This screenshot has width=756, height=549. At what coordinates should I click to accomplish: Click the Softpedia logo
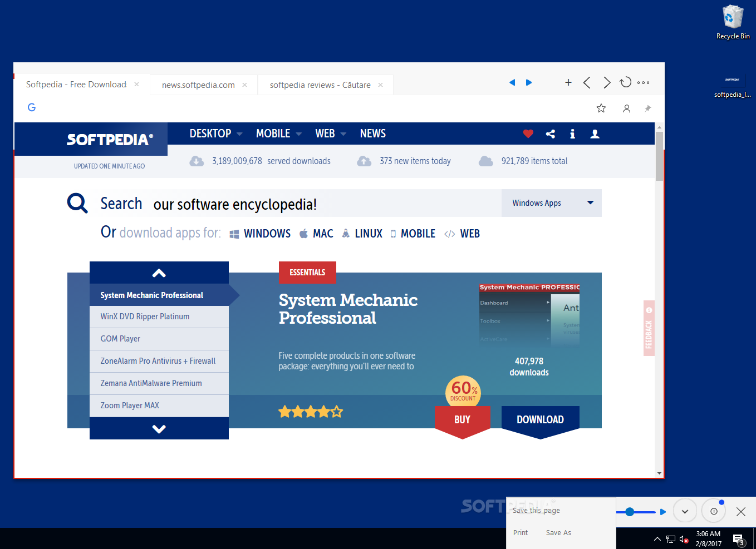pos(110,139)
